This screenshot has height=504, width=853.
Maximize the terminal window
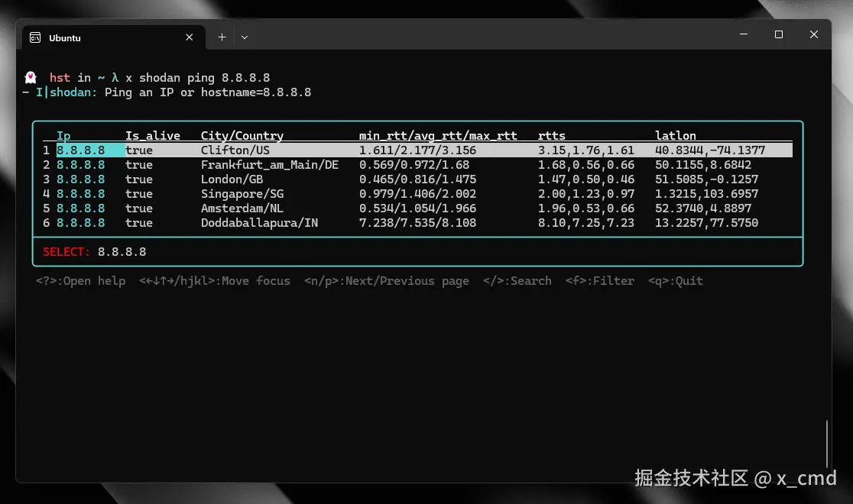[x=778, y=34]
